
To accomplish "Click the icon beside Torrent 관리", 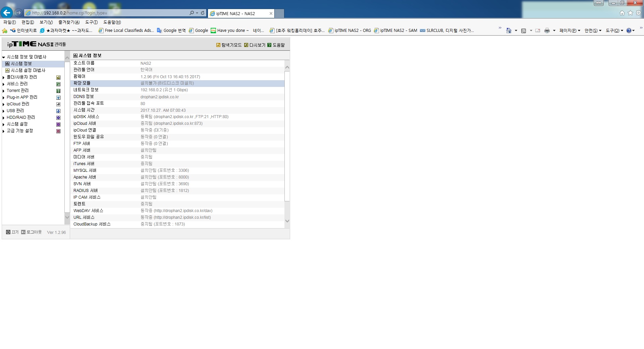I will (58, 91).
